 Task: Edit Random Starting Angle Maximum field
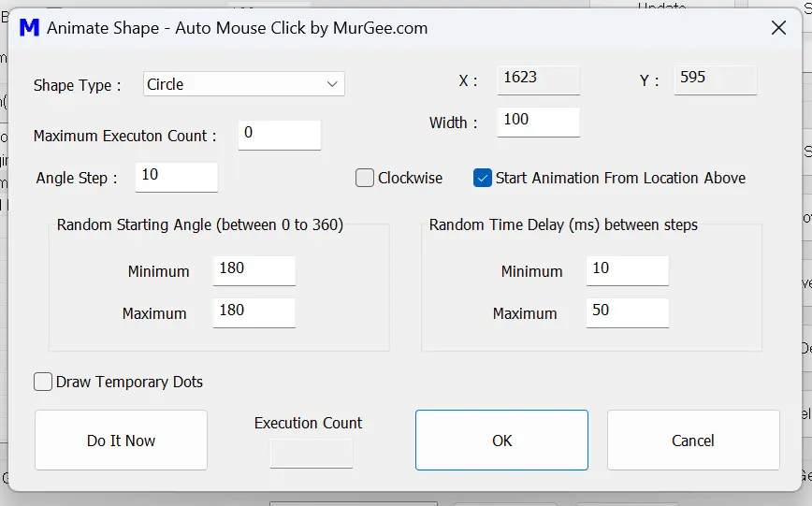254,312
